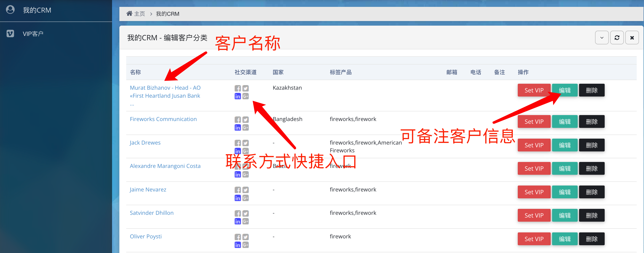Viewport: 644px width, 253px height.
Task: Open Oliver Poysti's LinkedIn icon
Action: 238,245
